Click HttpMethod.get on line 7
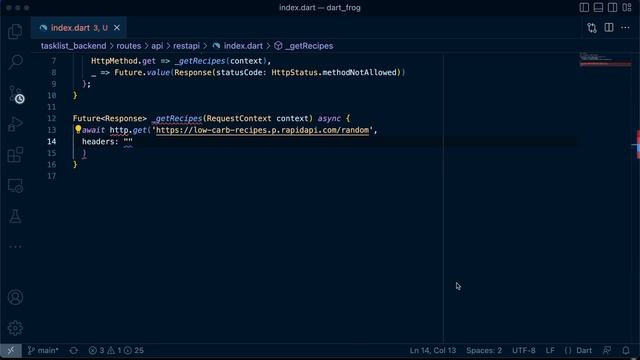This screenshot has height=360, width=640. 123,61
